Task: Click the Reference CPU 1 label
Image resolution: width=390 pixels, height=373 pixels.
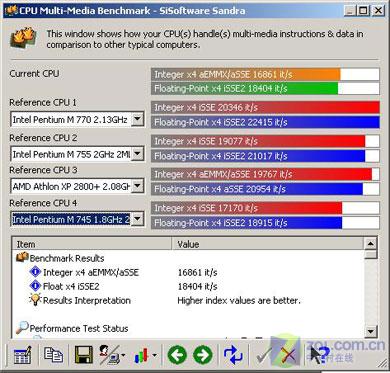Action: tap(43, 102)
